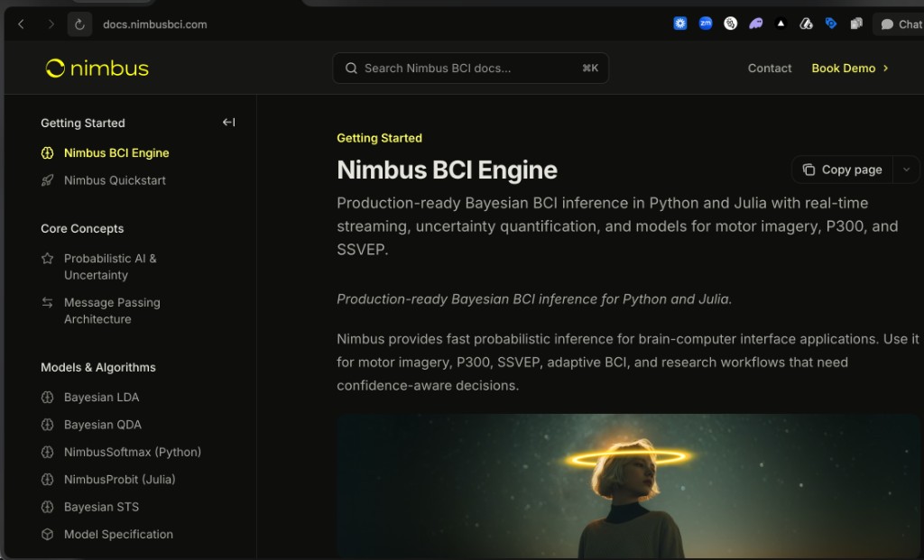This screenshot has width=924, height=560.
Task: Click the Book Demo link
Action: [844, 69]
